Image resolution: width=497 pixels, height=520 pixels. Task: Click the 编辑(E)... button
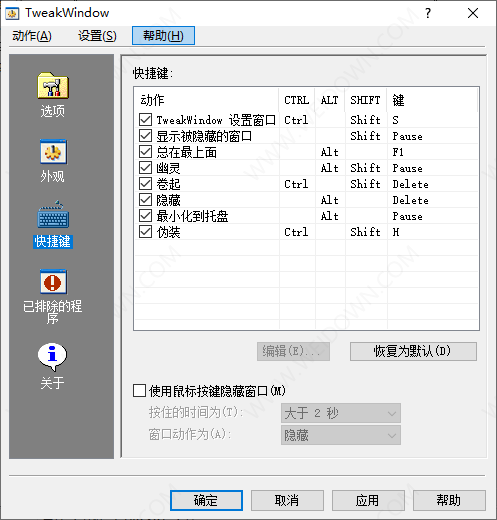tap(293, 351)
